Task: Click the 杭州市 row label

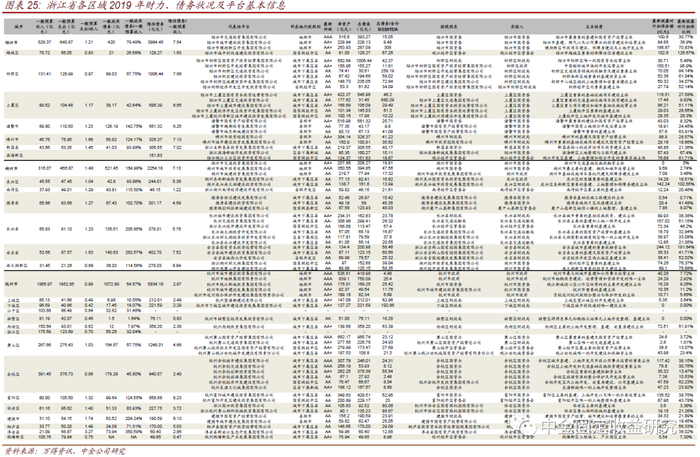Action: [x=12, y=284]
